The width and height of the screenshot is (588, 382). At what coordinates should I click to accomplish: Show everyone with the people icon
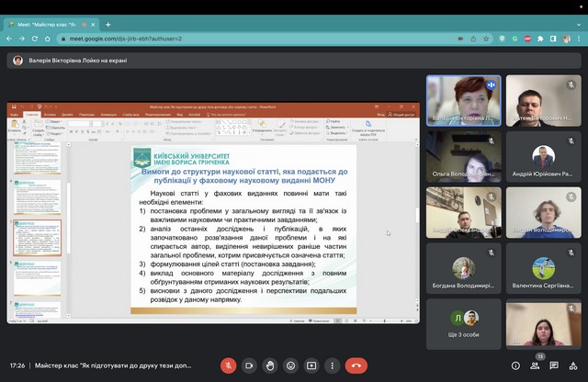click(535, 365)
